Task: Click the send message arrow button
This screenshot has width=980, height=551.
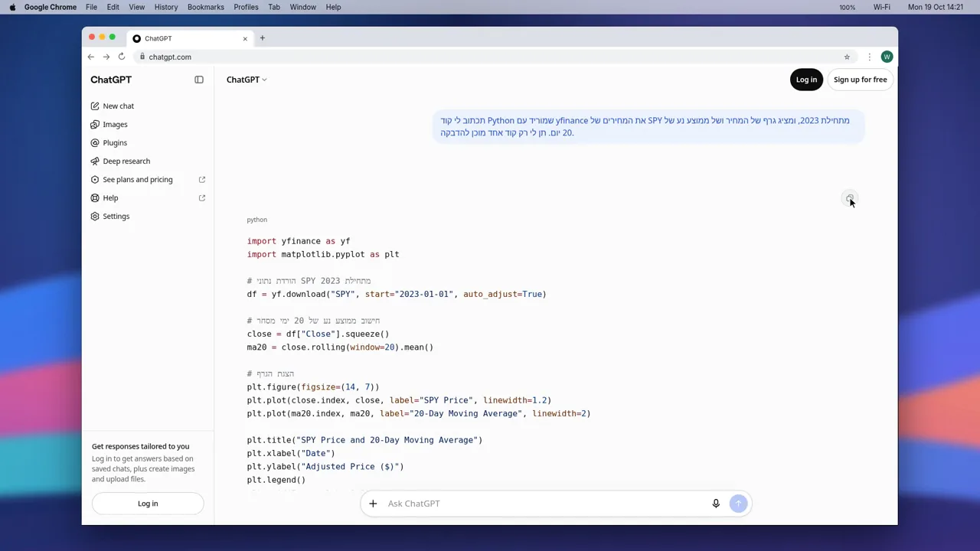Action: click(739, 504)
